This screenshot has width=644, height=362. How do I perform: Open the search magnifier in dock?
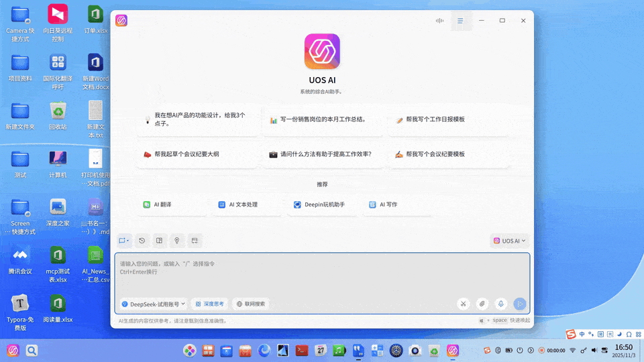[x=32, y=351]
